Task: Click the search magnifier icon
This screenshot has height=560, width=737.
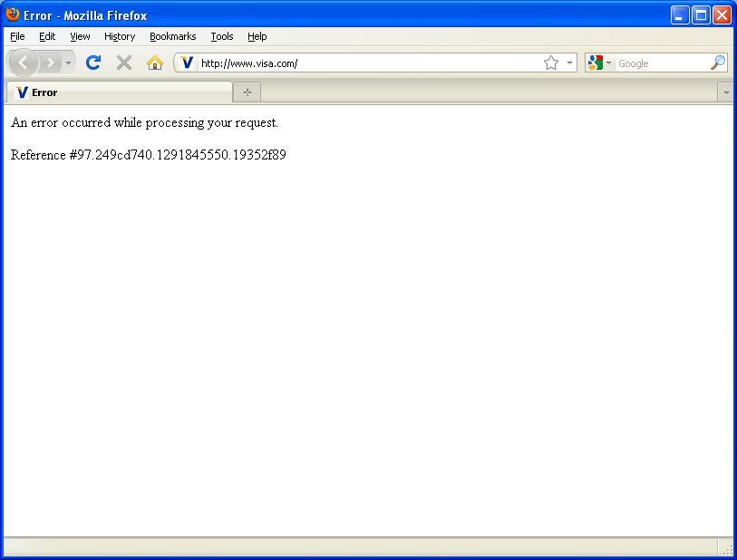Action: coord(717,63)
